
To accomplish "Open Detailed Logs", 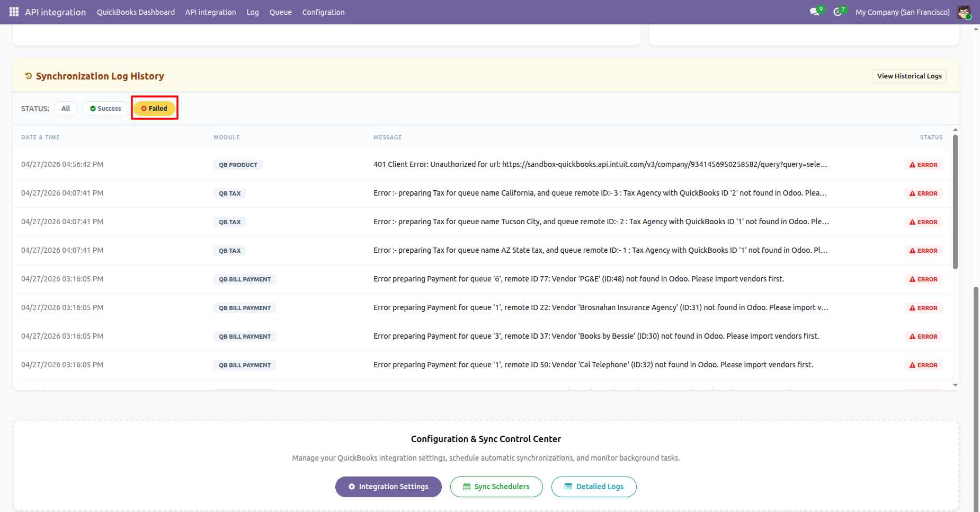I will (x=594, y=487).
